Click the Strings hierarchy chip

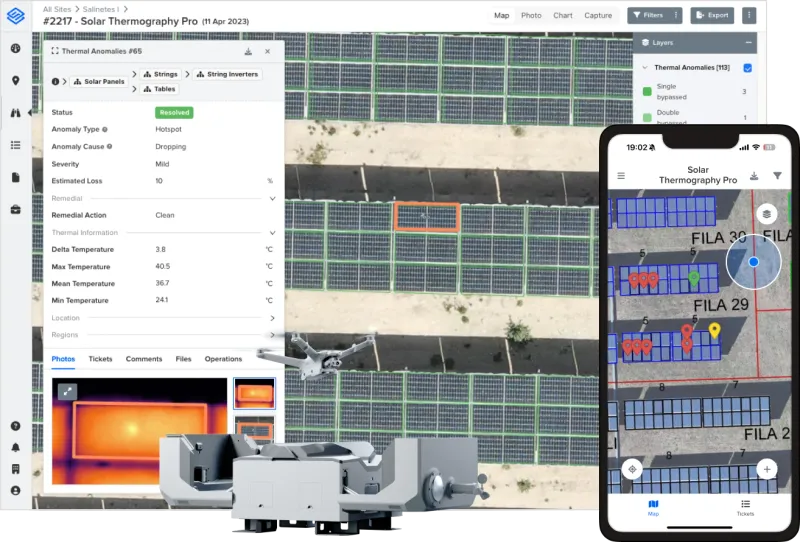pyautogui.click(x=160, y=74)
